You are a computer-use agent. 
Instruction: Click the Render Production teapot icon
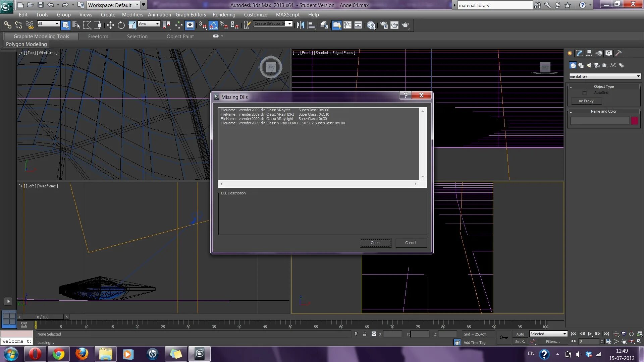(x=406, y=25)
